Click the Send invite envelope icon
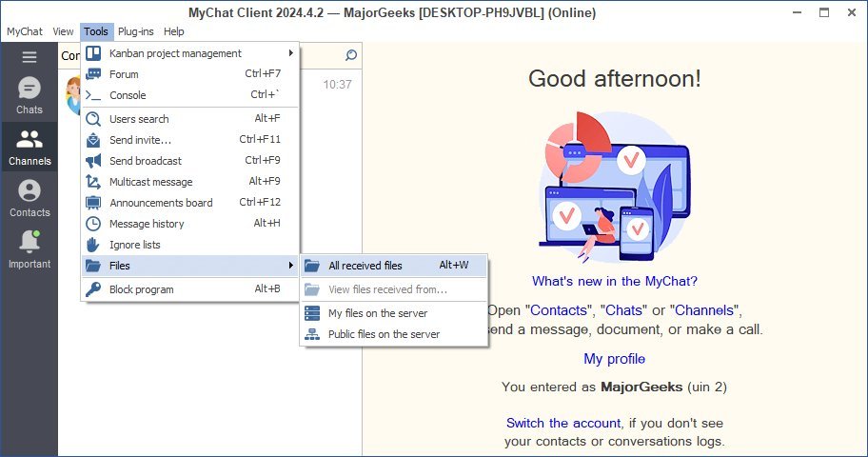Screen dimensions: 868x457 pos(93,140)
